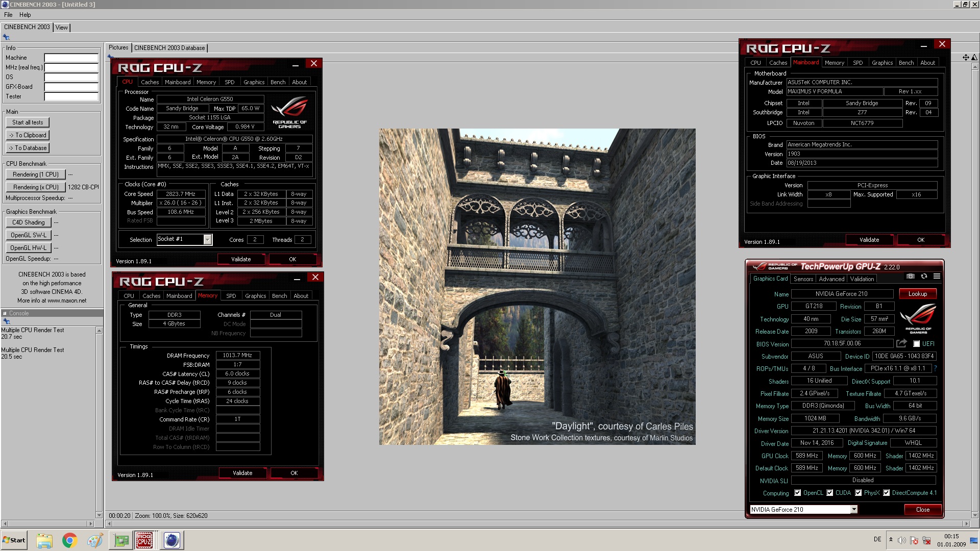Click the move-arrows icon at viewport corner
Screen dimensions: 980x551
tap(966, 58)
